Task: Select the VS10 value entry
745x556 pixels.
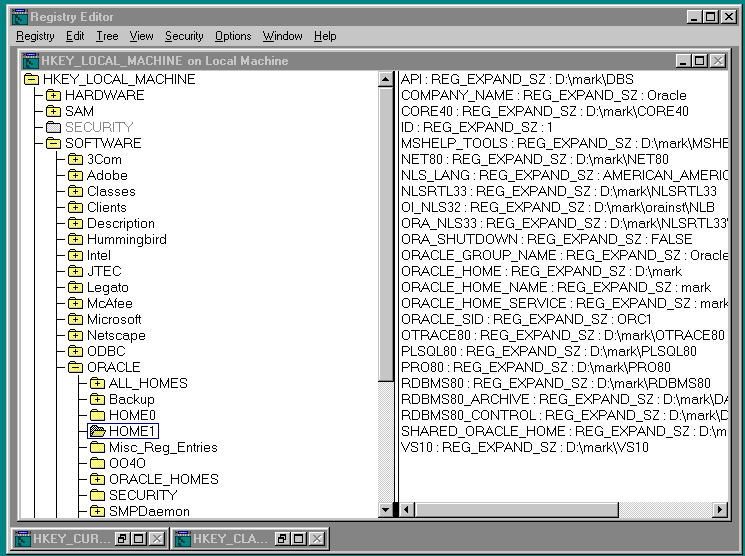Action: click(525, 447)
